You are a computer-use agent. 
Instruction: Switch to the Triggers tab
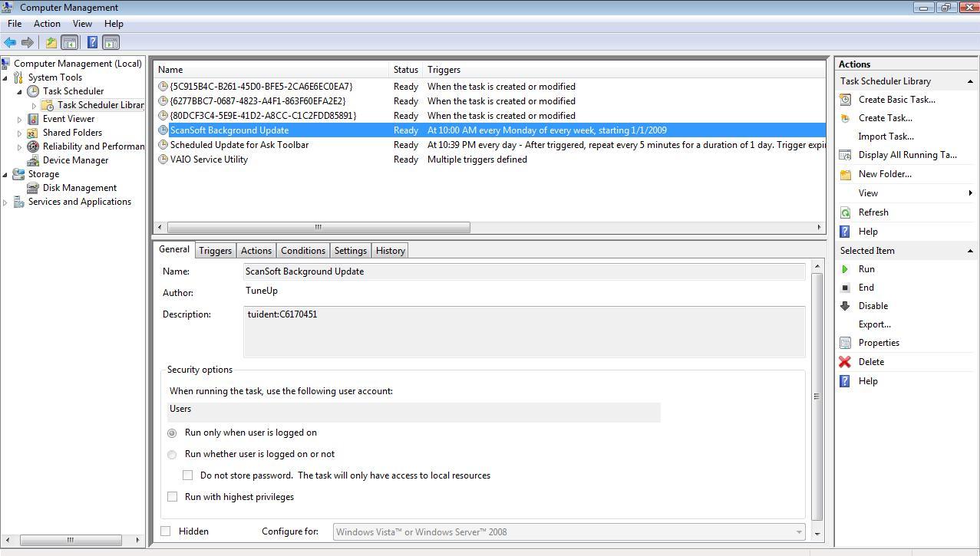[x=215, y=251]
